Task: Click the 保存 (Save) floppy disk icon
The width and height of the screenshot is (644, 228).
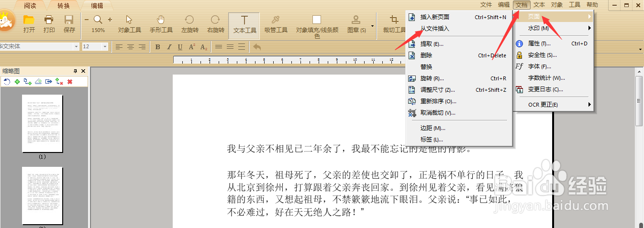Action: click(x=69, y=20)
